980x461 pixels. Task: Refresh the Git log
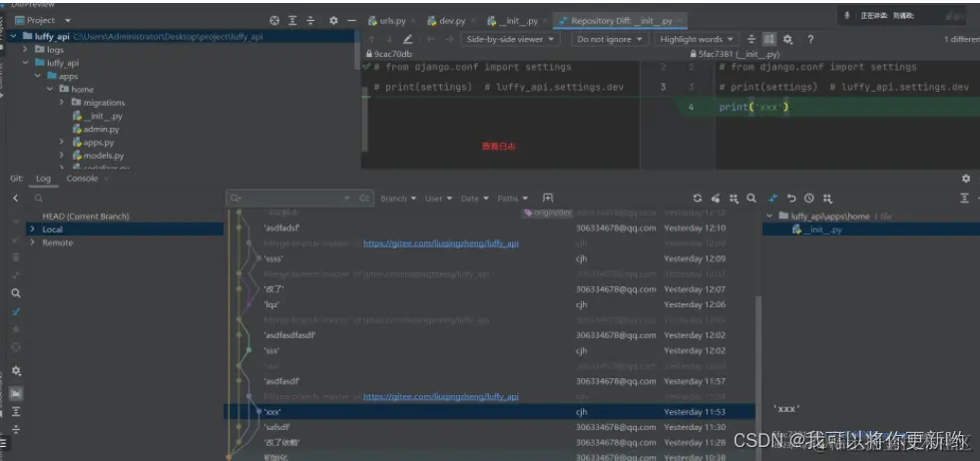click(x=698, y=198)
